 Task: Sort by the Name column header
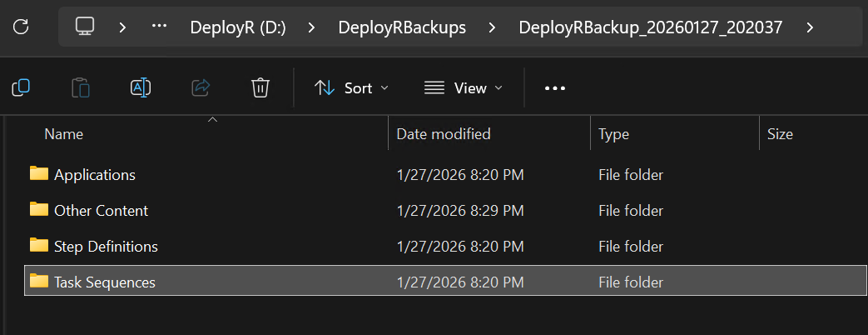[x=63, y=134]
